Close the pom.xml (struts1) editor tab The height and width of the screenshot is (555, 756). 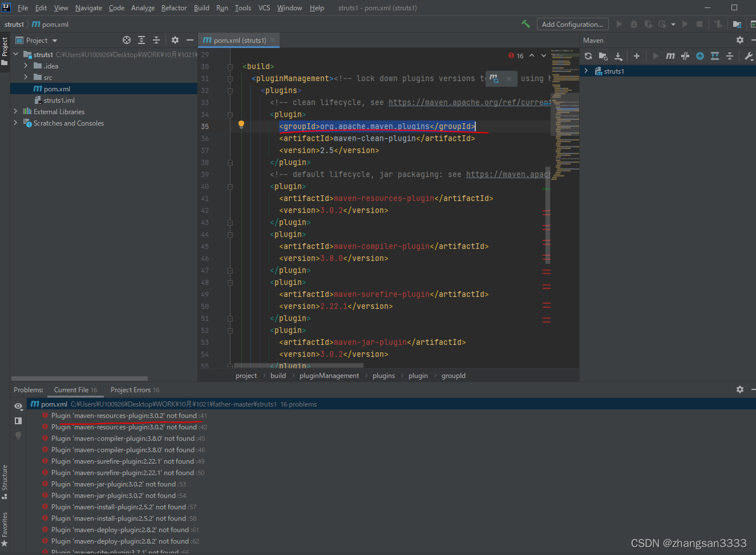(273, 40)
